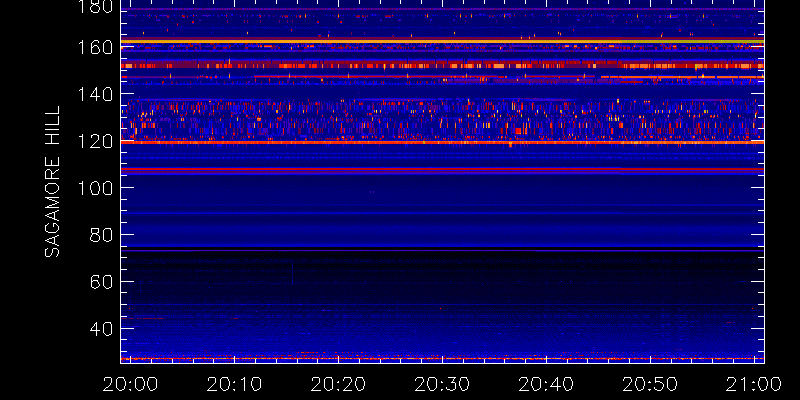Image resolution: width=800 pixels, height=400 pixels.
Task: Click the 180 frequency axis label
Action: [x=95, y=6]
